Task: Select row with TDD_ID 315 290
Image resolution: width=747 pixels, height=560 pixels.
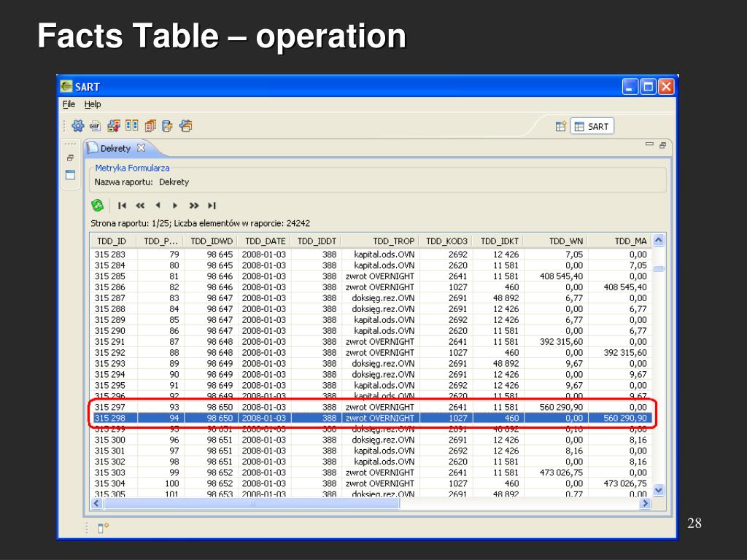Action: click(x=371, y=331)
